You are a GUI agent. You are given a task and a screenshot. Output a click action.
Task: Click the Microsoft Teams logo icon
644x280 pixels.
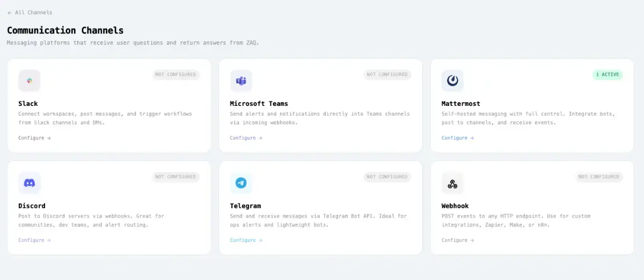pyautogui.click(x=241, y=81)
